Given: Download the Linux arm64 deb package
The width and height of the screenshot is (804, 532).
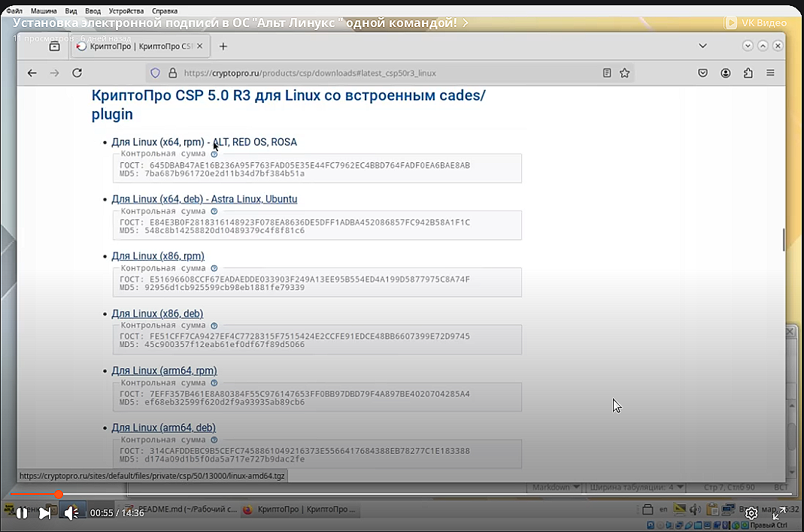Looking at the screenshot, I should pyautogui.click(x=163, y=428).
